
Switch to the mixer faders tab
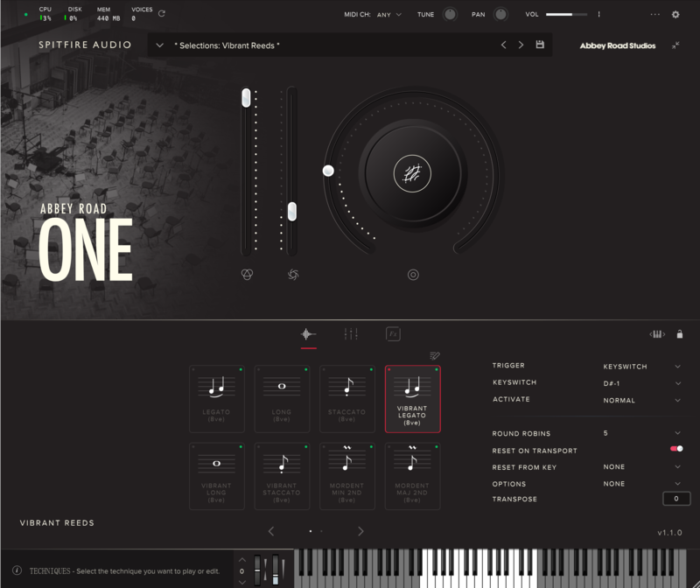[x=351, y=334]
